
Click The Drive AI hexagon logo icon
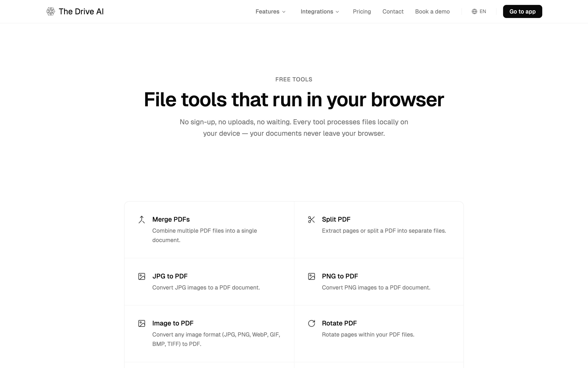tap(51, 11)
